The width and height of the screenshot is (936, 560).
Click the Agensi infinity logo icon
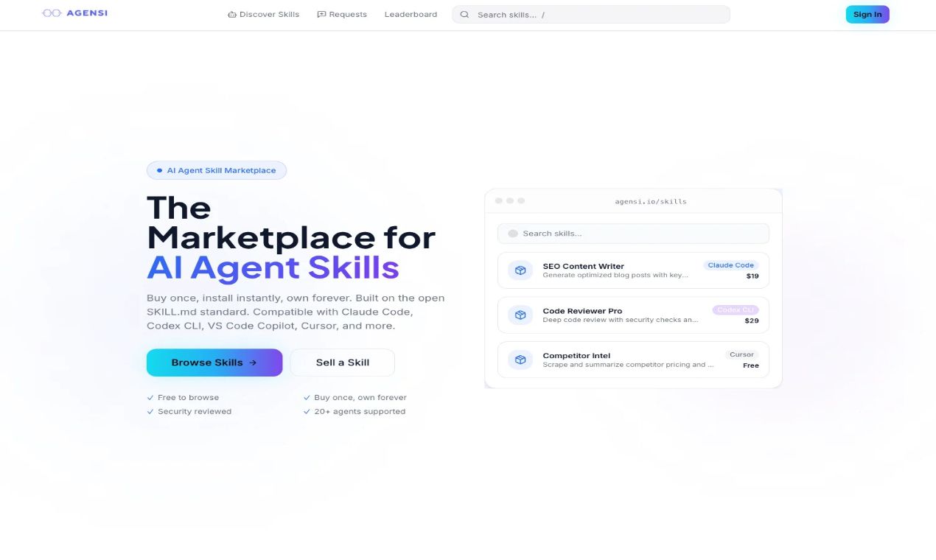pos(50,13)
